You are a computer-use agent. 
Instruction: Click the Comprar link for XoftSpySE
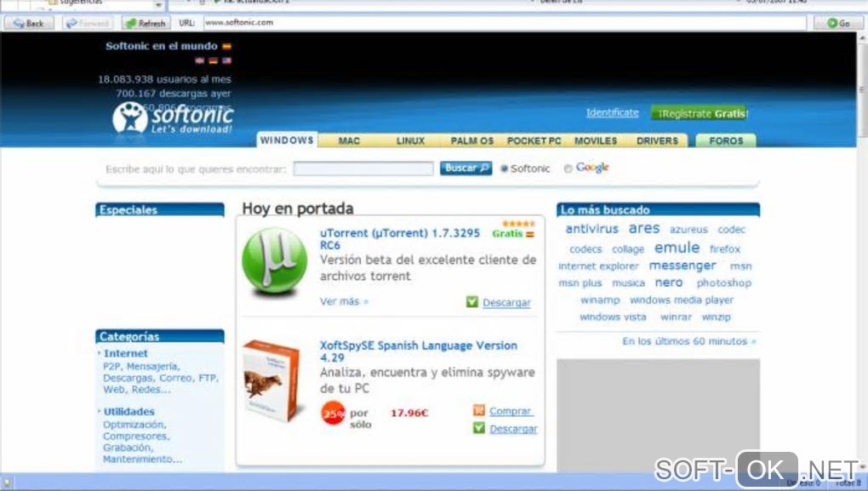click(x=511, y=411)
